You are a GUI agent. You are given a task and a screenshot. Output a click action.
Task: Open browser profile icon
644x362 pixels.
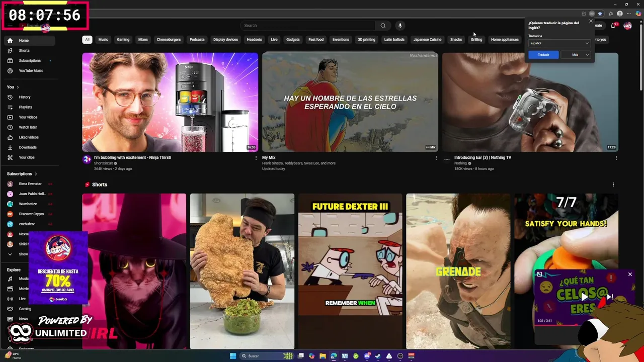[x=620, y=14]
